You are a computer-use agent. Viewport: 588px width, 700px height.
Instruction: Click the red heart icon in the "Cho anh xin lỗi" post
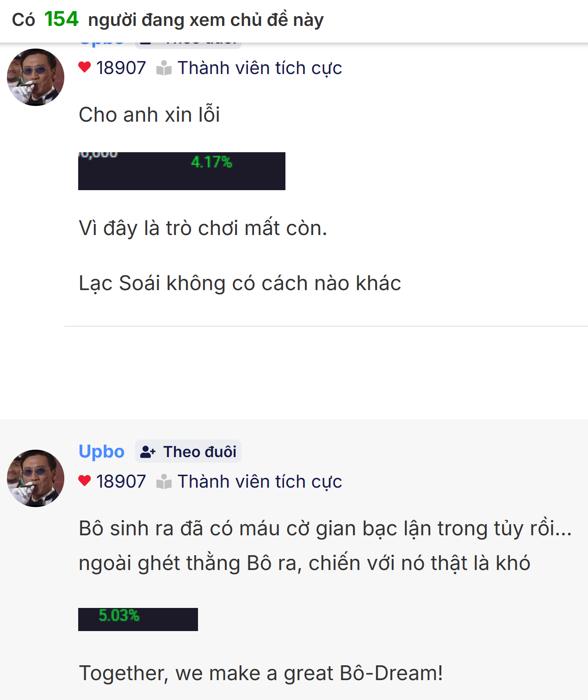(85, 68)
